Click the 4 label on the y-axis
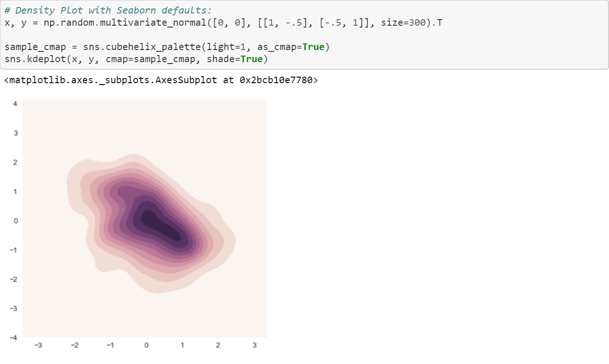The image size is (609, 364). 14,103
